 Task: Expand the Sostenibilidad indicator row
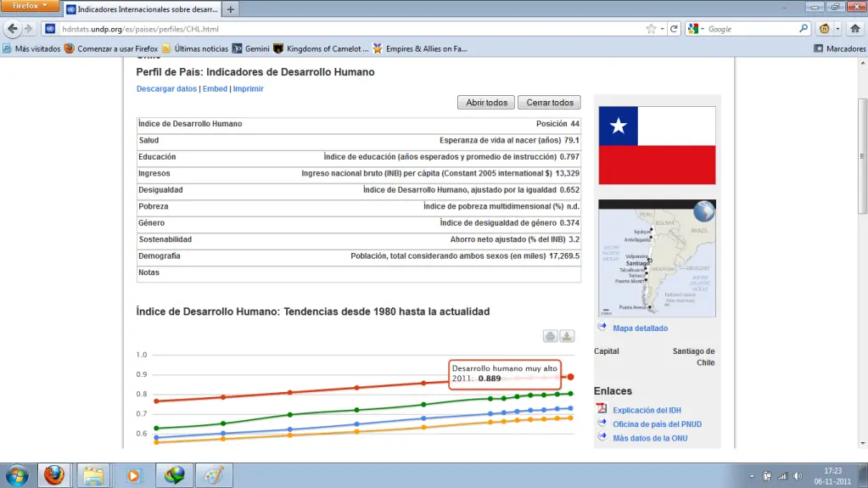pyautogui.click(x=359, y=240)
